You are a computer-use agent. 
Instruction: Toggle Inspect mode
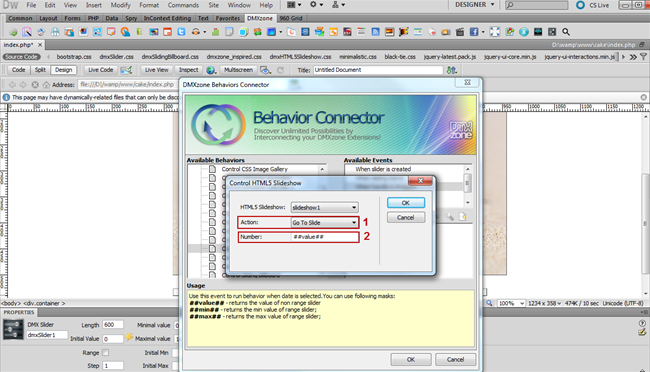(x=188, y=70)
